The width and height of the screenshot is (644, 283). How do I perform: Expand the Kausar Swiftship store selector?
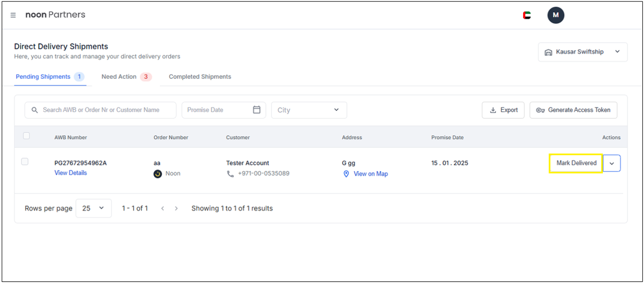coord(582,52)
